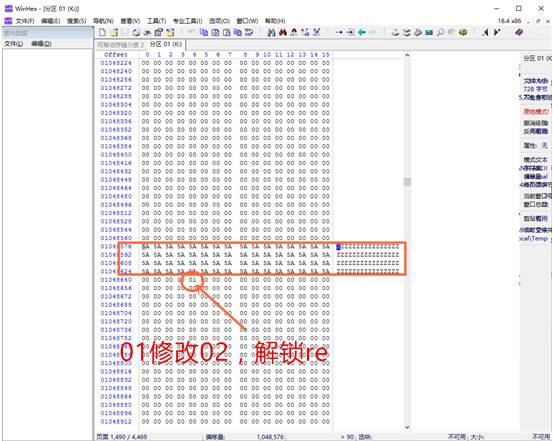Viewport: 553px width, 441px height.
Task: Open left panel 编辑(D) menu
Action: coord(41,44)
